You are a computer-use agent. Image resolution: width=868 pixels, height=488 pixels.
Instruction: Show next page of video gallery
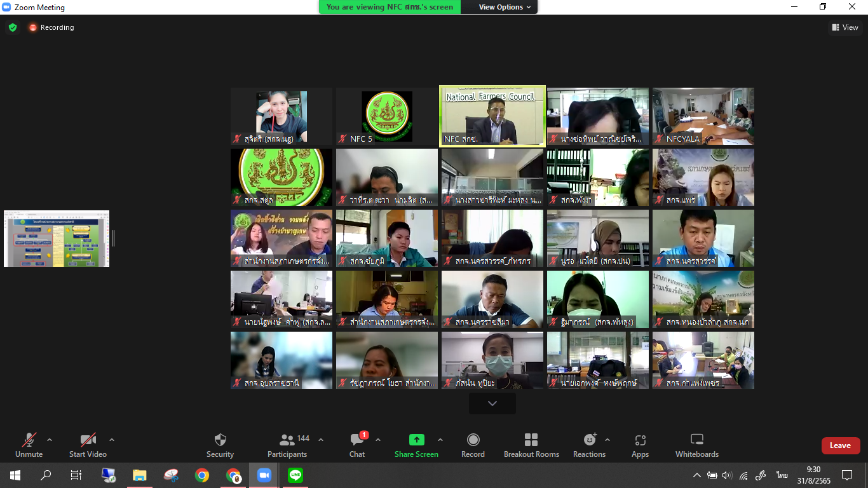point(492,403)
